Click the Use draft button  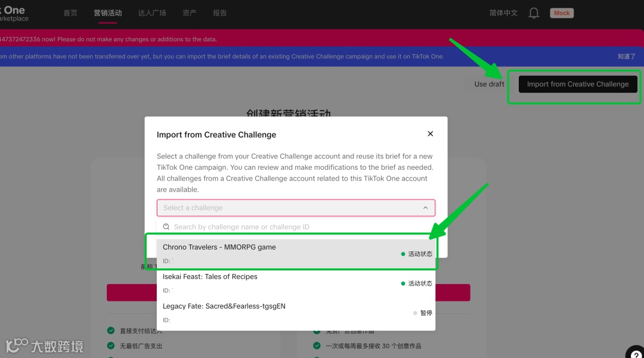click(x=489, y=84)
